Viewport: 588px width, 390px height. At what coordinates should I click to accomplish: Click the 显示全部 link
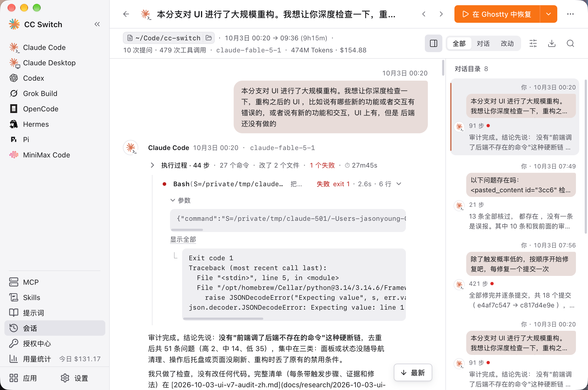pos(183,239)
